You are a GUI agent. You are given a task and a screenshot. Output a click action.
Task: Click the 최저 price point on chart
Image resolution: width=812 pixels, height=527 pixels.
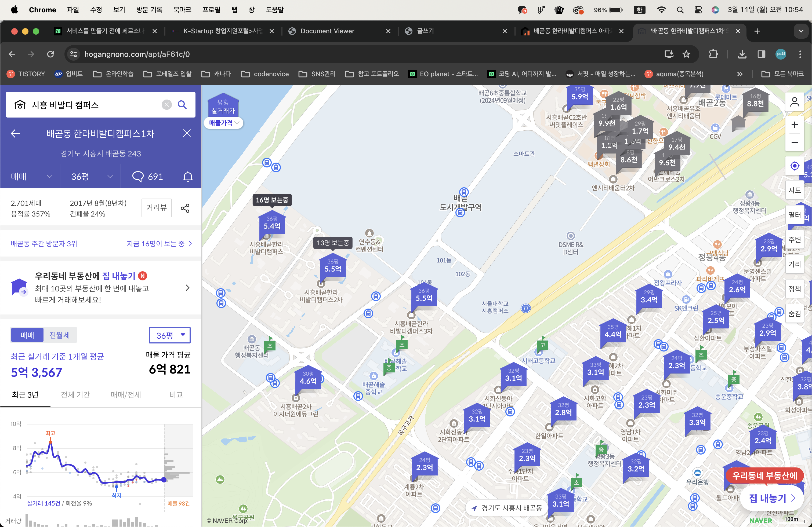pyautogui.click(x=116, y=486)
